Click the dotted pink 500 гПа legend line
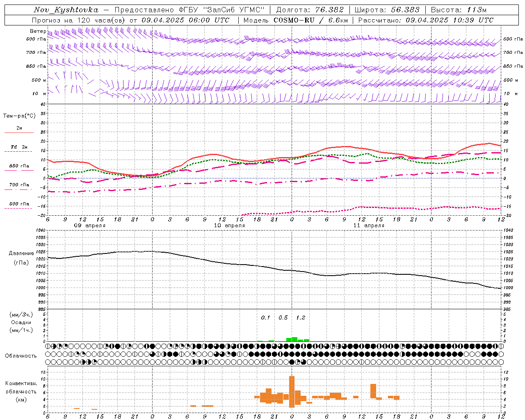 click(18, 209)
